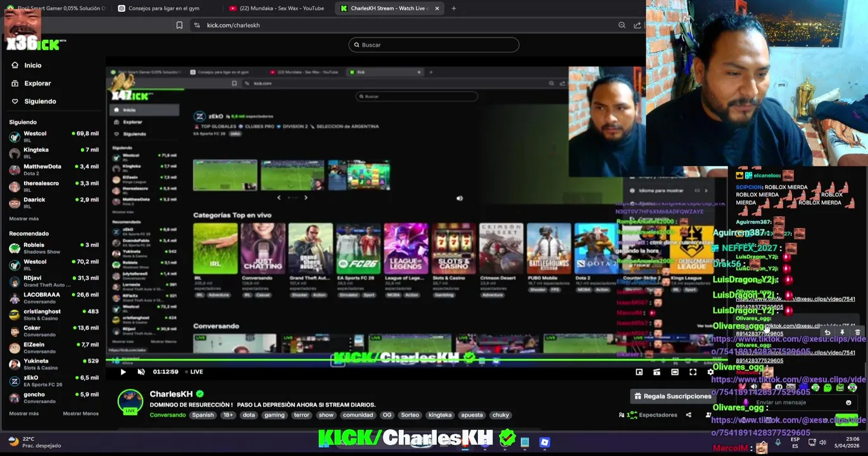Switch the player to theater mode
The image size is (868, 456).
coord(675,372)
